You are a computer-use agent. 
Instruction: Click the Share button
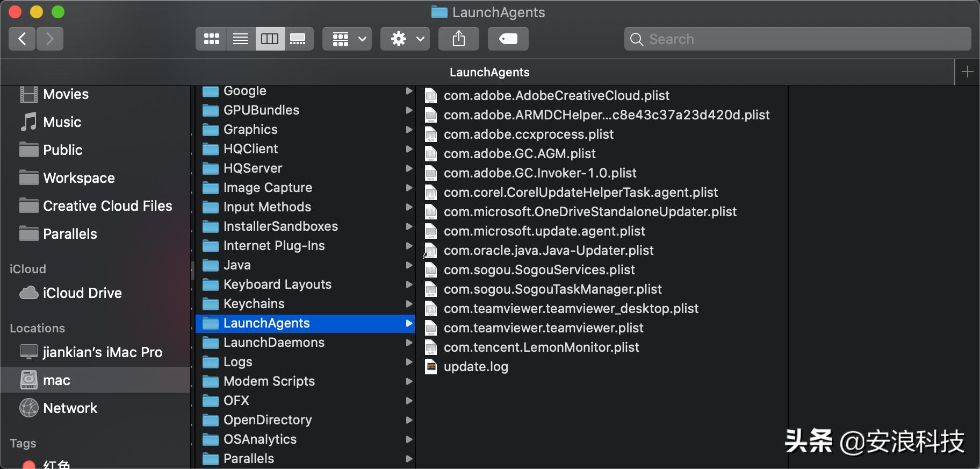[459, 39]
